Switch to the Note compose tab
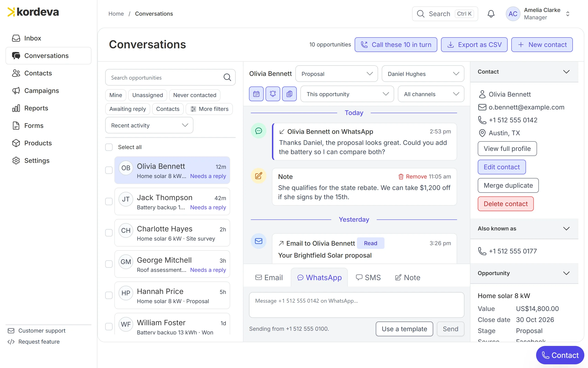This screenshot has width=588, height=368. coord(407,277)
